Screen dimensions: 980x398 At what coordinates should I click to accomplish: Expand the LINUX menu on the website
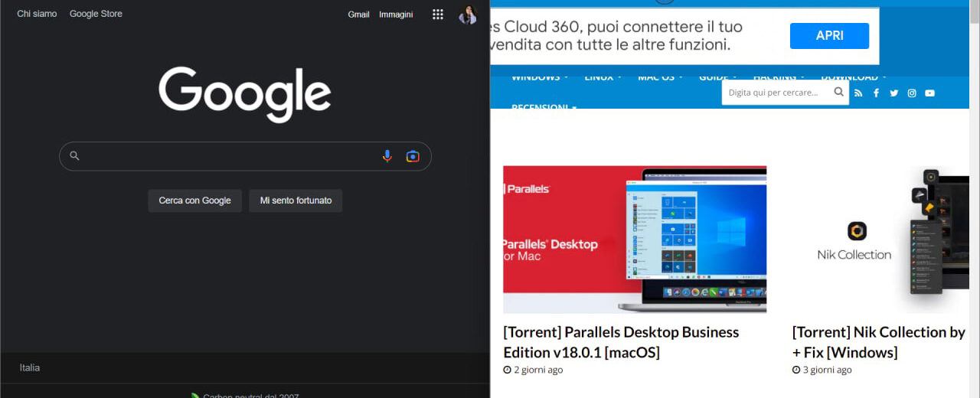point(603,78)
